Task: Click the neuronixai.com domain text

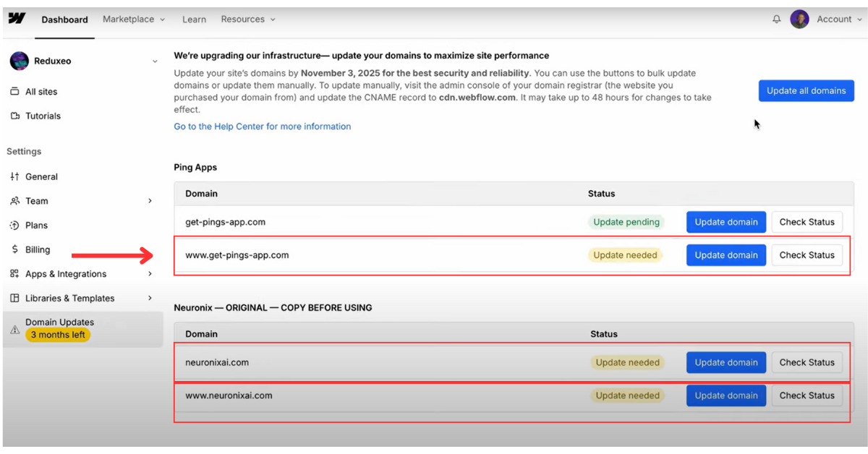Action: click(217, 362)
